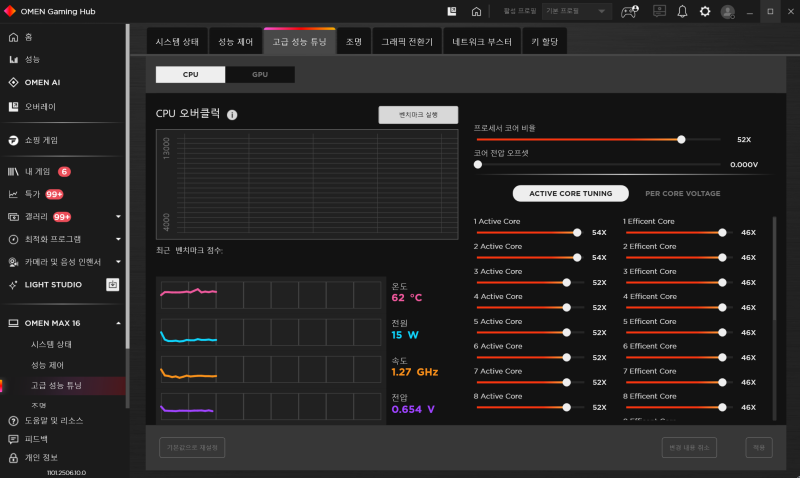800x478 pixels.
Task: Open the Lighting tab (조명)
Action: 354,41
